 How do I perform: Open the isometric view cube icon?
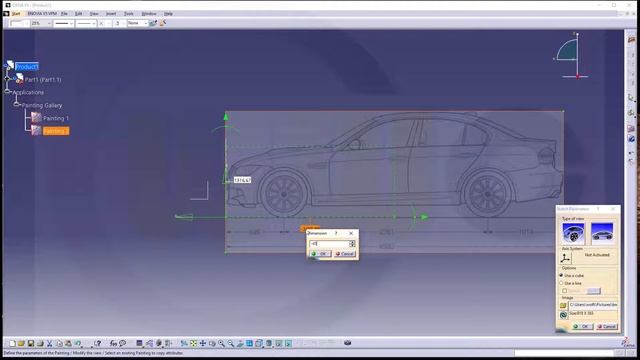coord(259,344)
